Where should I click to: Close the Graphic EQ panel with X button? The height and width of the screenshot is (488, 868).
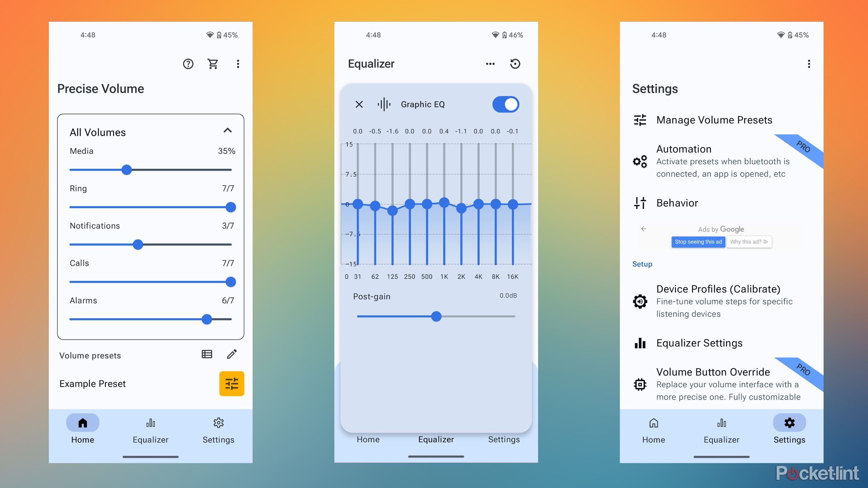359,105
